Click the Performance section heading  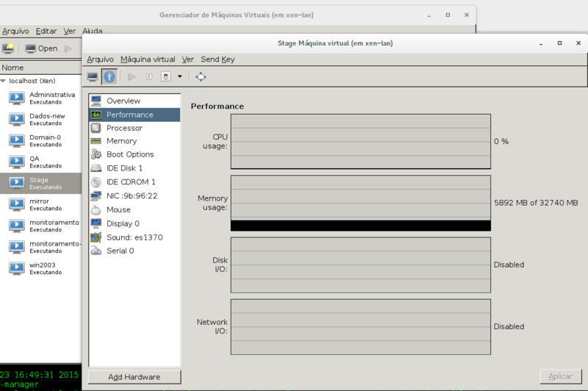pyautogui.click(x=217, y=107)
